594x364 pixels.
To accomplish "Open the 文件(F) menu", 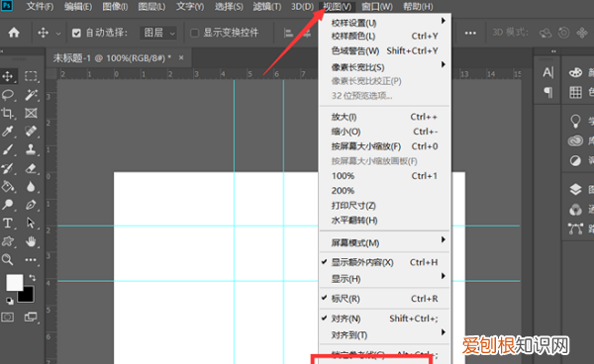I will point(40,7).
